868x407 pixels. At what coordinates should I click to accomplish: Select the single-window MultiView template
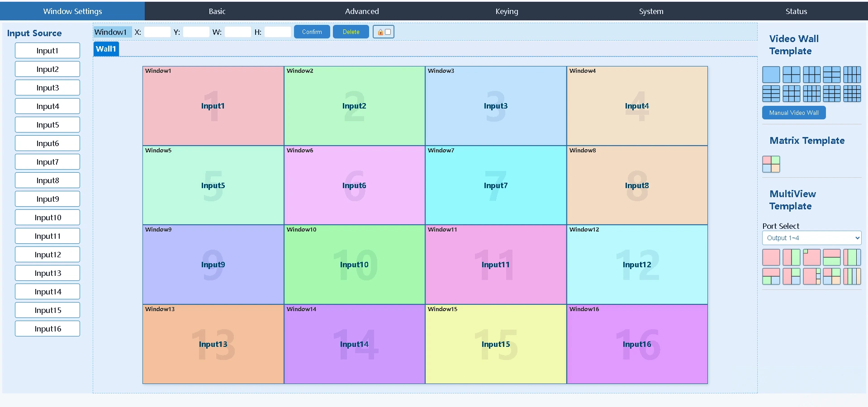[771, 257]
